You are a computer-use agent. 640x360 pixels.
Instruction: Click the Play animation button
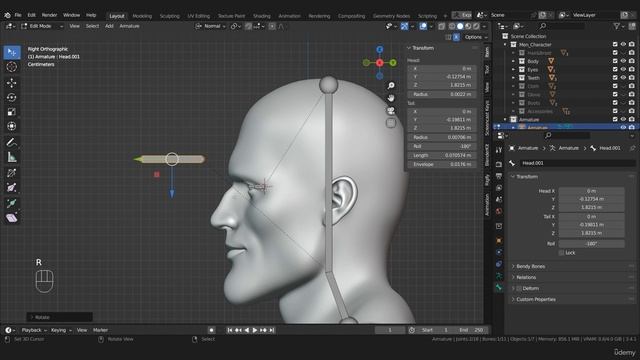(x=255, y=330)
